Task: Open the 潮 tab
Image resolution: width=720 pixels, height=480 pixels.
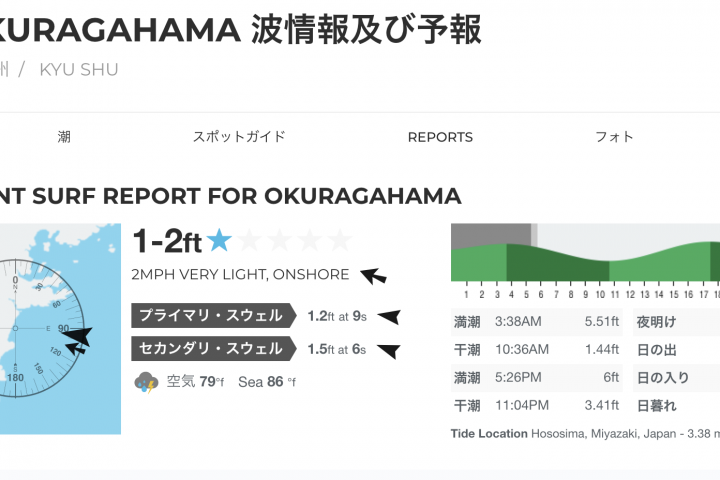Action: (64, 137)
